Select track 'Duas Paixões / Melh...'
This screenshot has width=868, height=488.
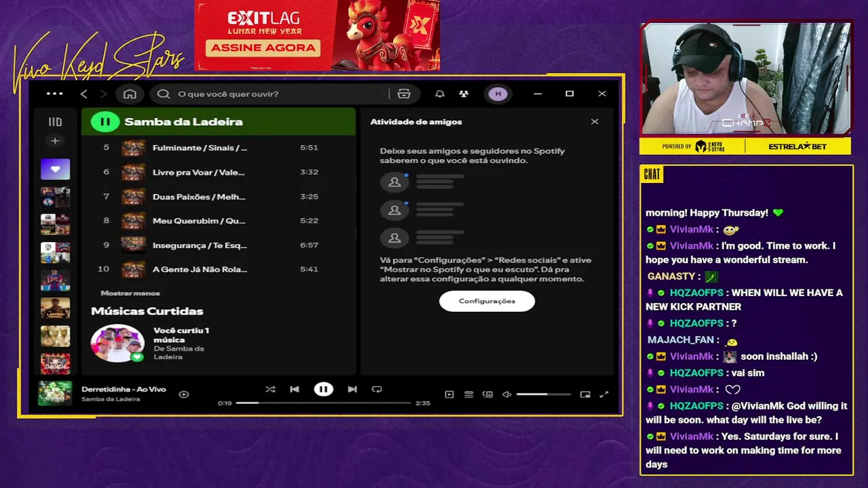199,197
